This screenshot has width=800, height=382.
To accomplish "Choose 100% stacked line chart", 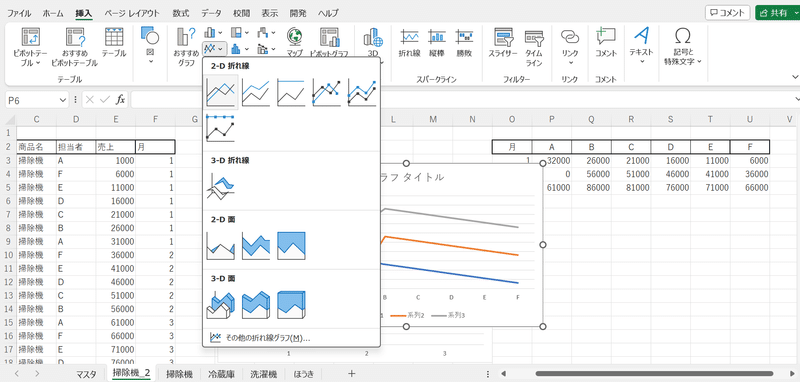I will click(291, 93).
